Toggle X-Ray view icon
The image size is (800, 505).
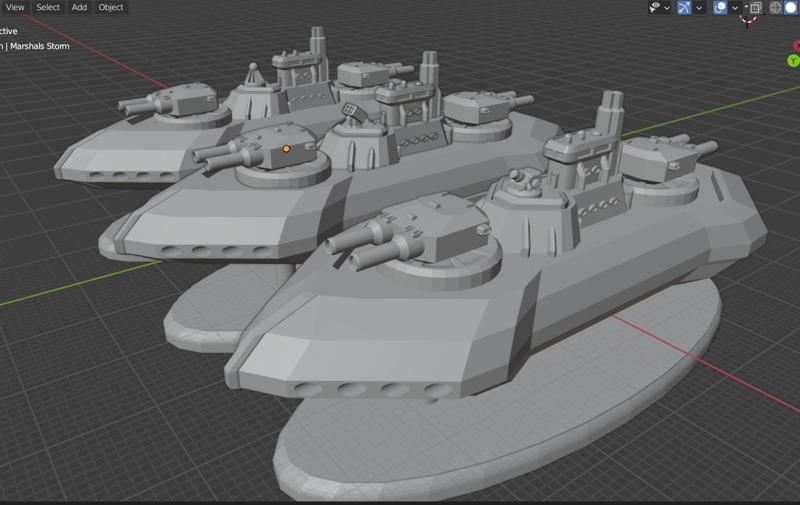pyautogui.click(x=756, y=7)
